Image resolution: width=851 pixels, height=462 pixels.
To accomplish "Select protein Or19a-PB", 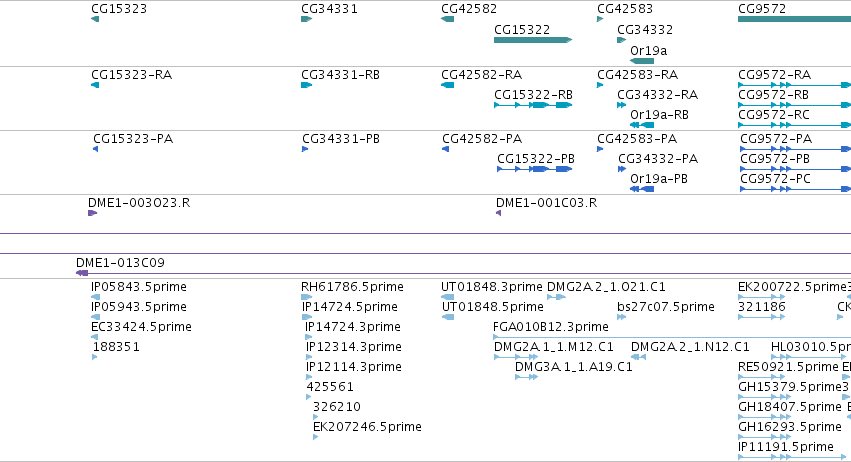I will click(x=659, y=179).
